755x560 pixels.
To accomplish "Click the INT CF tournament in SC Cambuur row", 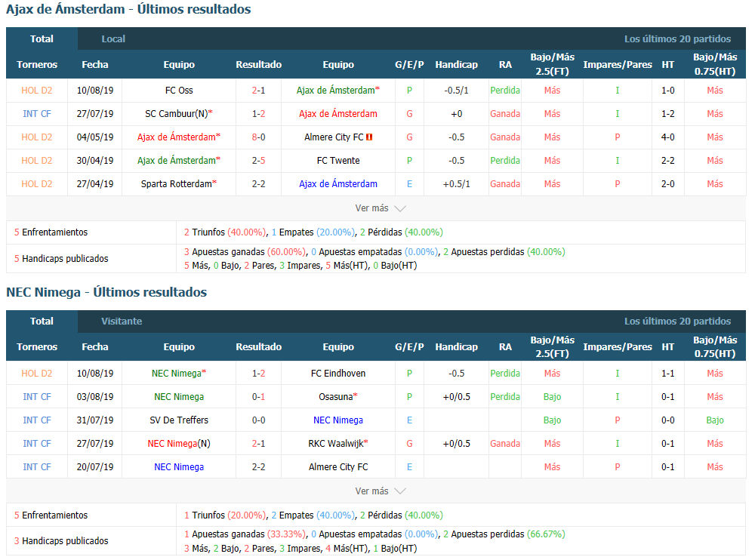I will [37, 114].
